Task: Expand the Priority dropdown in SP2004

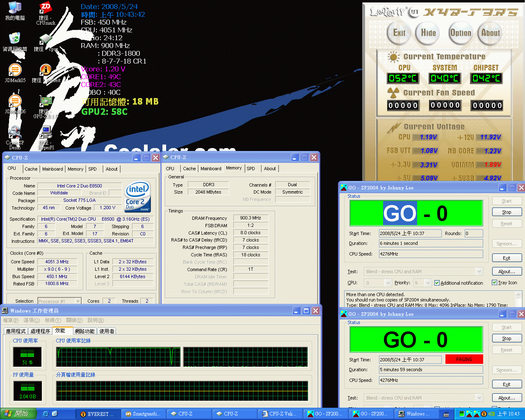Action: pos(428,283)
